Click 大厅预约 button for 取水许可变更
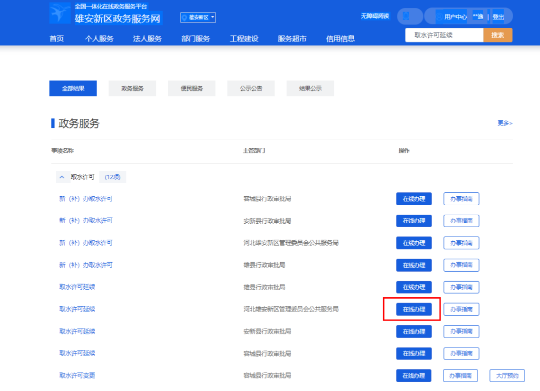Image resolution: width=540 pixels, height=391 pixels. coord(507,375)
